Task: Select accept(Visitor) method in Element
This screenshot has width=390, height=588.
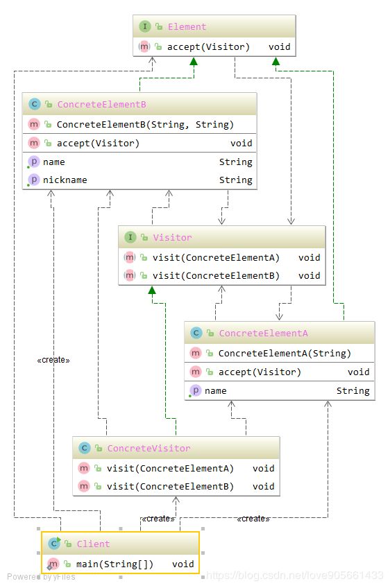Action: [214, 47]
